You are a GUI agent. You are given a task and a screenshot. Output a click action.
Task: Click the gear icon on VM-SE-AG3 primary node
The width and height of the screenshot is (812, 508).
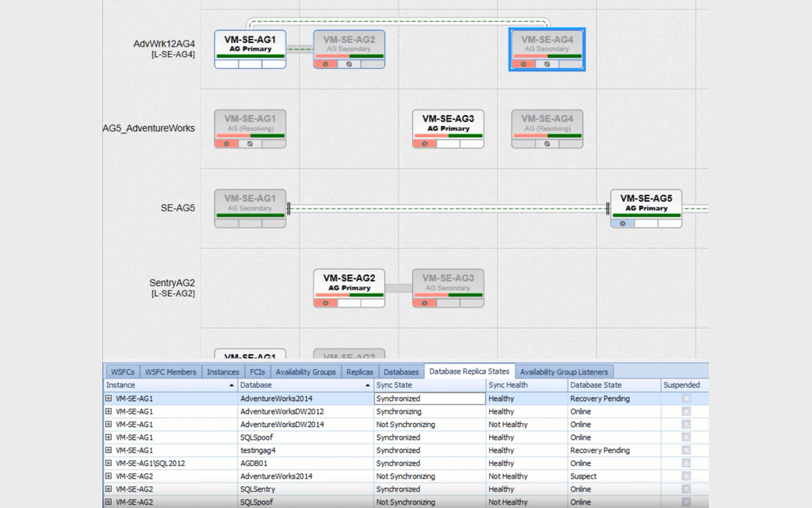423,144
